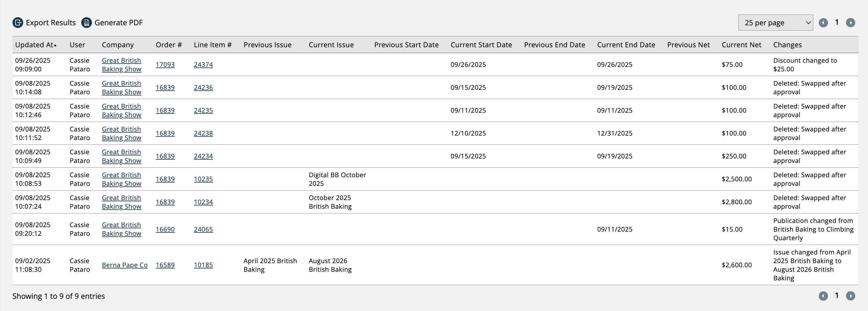Click the Export Results icon
868x311 pixels.
18,23
